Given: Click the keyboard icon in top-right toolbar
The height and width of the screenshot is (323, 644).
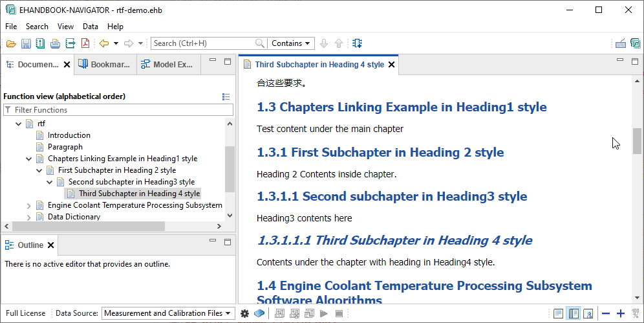Looking at the screenshot, I should (621, 43).
